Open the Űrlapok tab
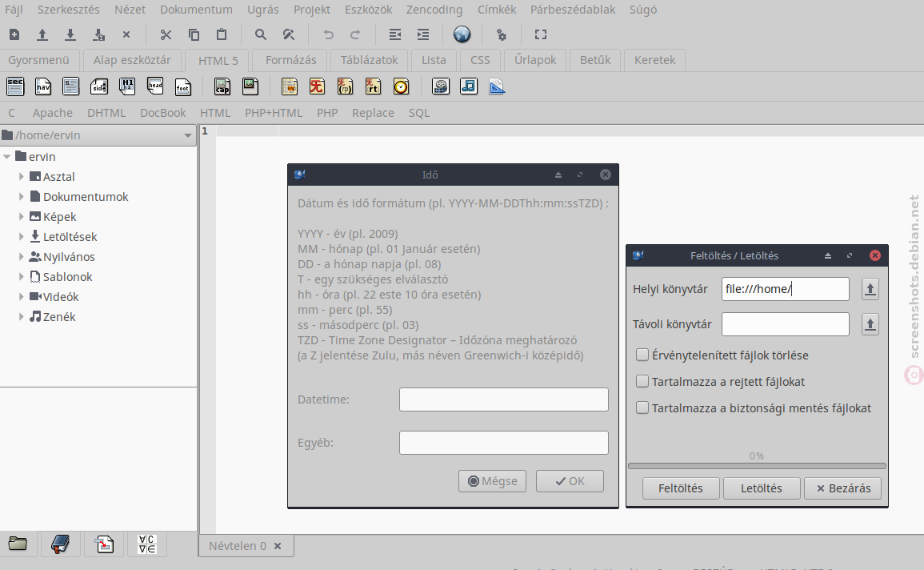The height and width of the screenshot is (570, 924). 535,60
